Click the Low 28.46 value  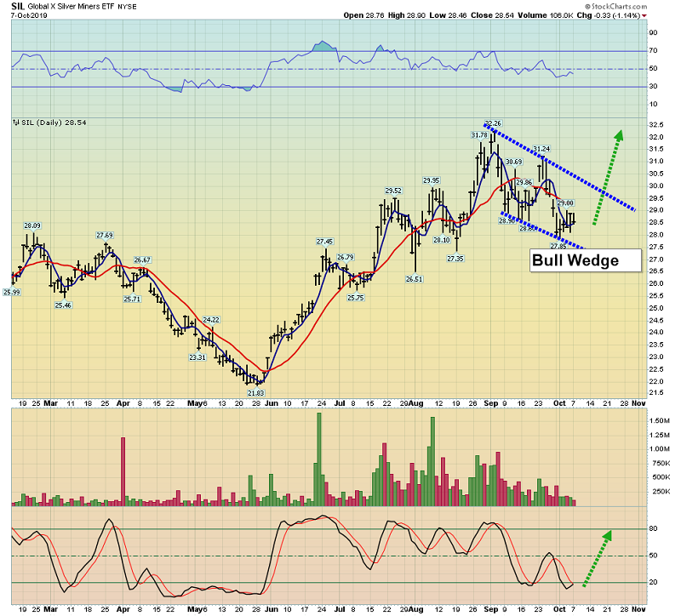449,15
